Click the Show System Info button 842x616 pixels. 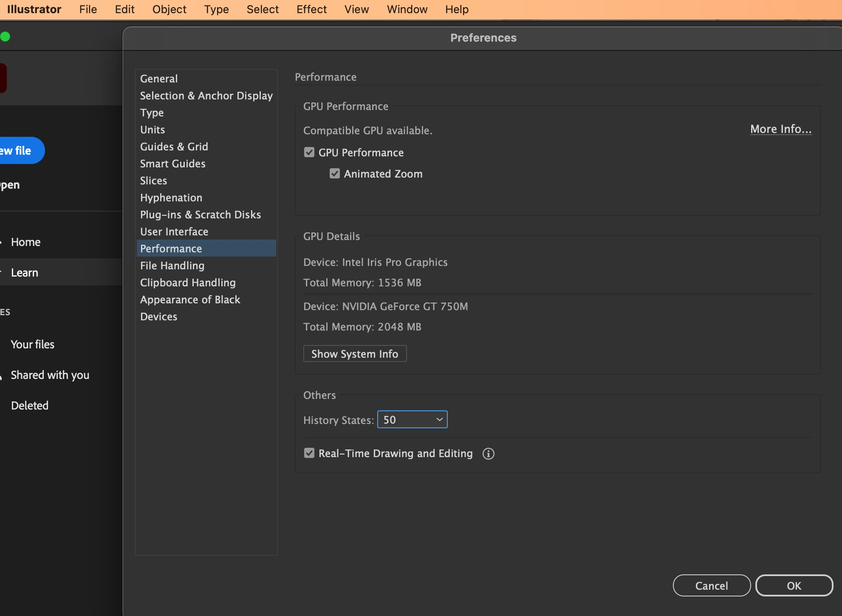point(355,354)
